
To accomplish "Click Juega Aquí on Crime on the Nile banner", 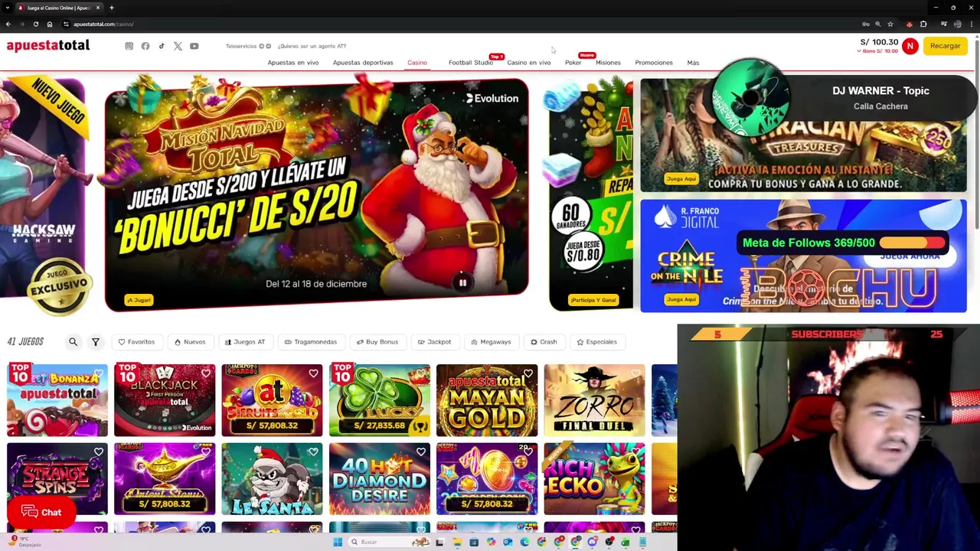I will click(x=681, y=299).
